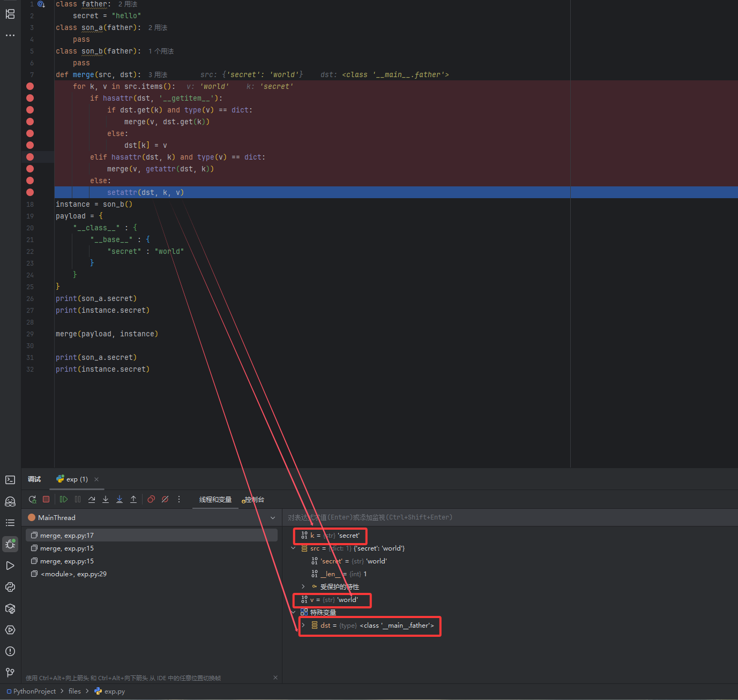
Task: Switch to the 控制台 console tab
Action: tap(254, 500)
